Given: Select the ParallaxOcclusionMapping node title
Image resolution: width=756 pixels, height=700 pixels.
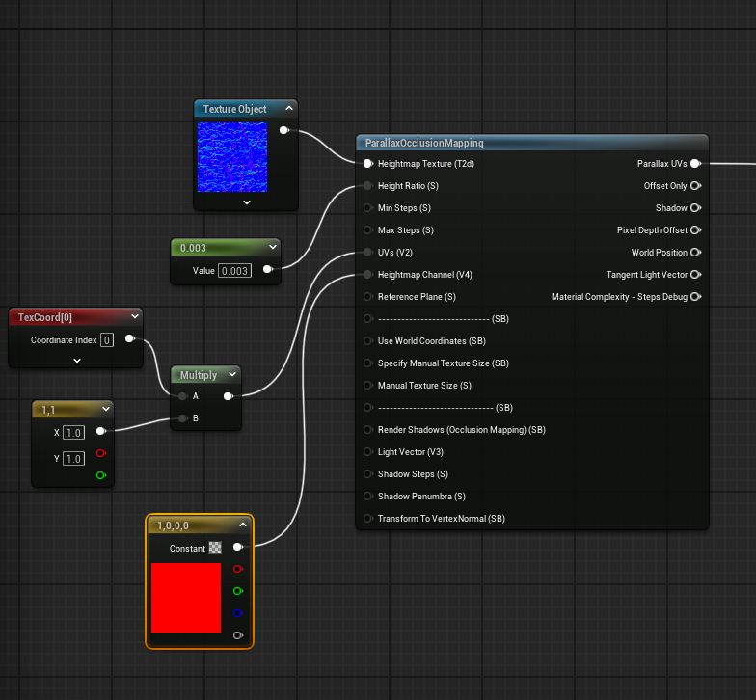Looking at the screenshot, I should 424,143.
